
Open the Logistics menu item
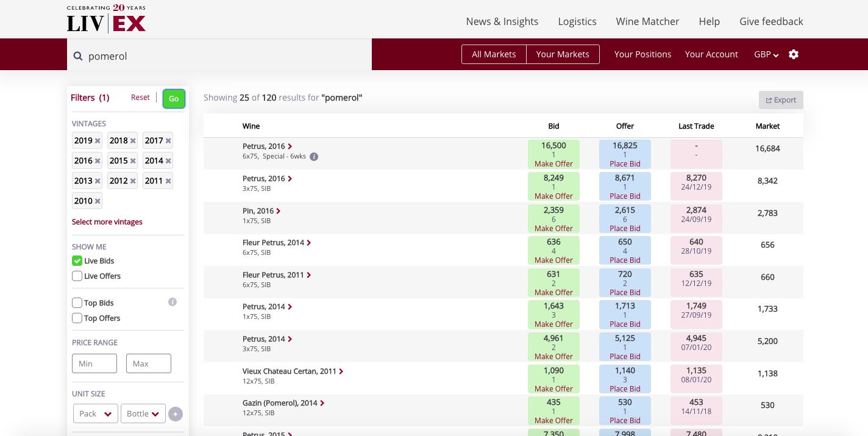click(577, 21)
